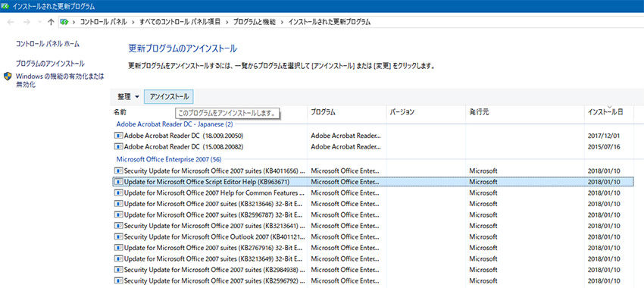Click the KB963671 Script Editor Help icon
644x288 pixels.
pos(118,182)
